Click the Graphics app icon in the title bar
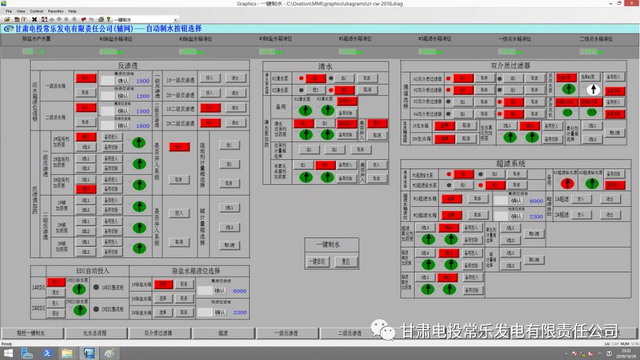 [x=4, y=3]
